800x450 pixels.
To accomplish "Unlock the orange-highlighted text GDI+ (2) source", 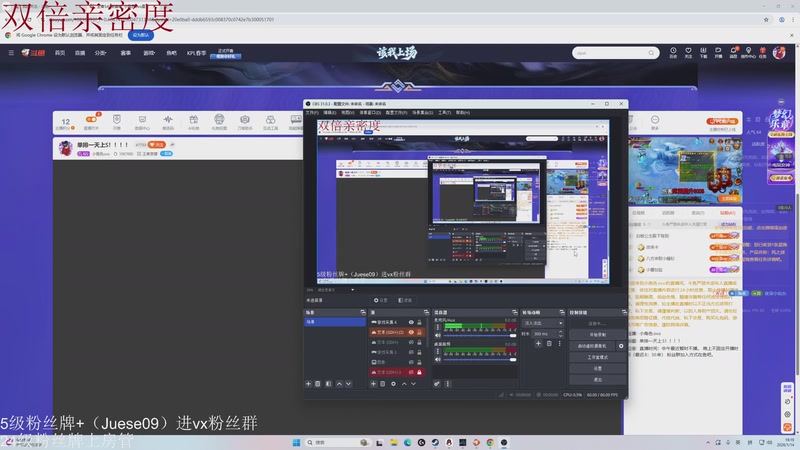I will [419, 332].
